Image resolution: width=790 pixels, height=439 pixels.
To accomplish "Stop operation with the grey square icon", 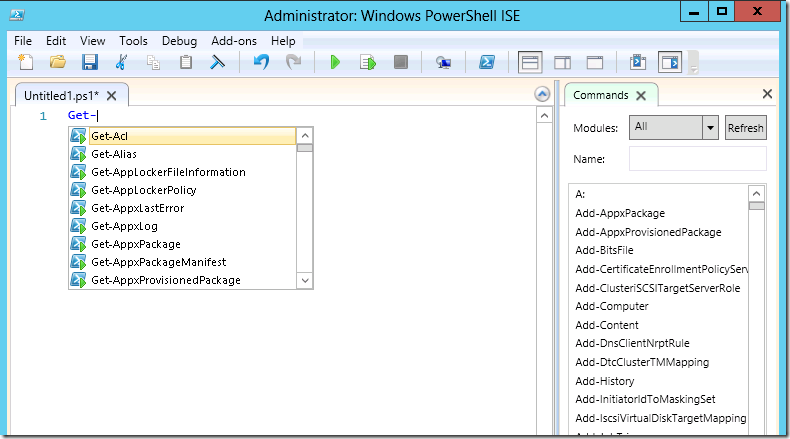I will click(401, 62).
